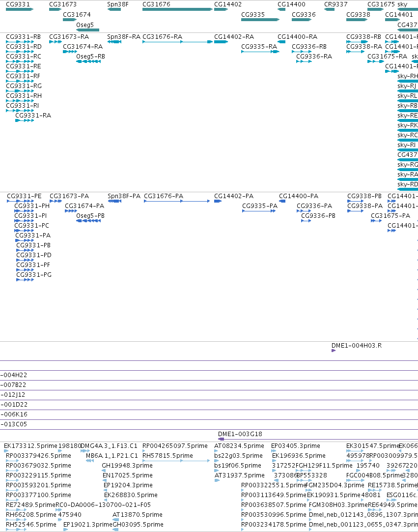This screenshot has height=532, width=418.
Task: Click the long CG31676 gene bar
Action: (177, 9)
